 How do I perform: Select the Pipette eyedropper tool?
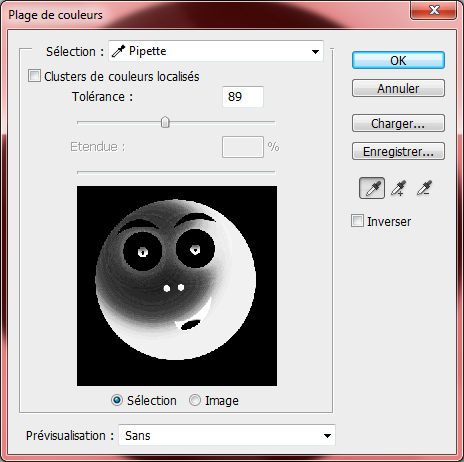[x=372, y=188]
